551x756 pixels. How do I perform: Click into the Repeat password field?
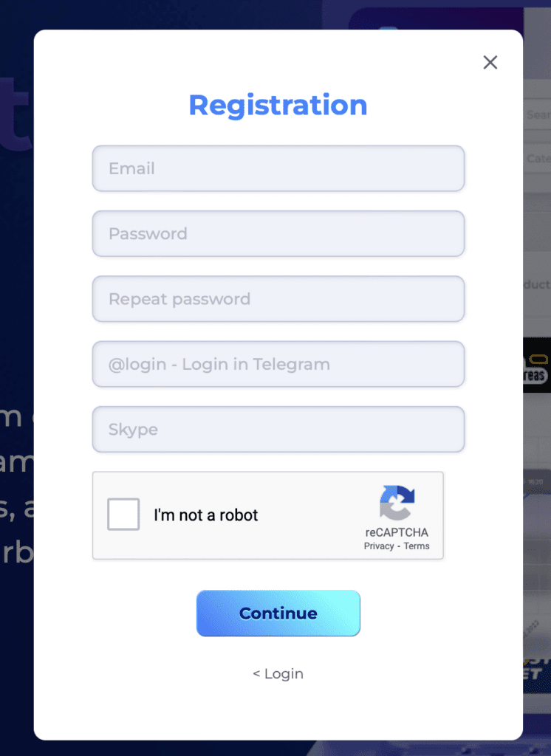tap(278, 299)
